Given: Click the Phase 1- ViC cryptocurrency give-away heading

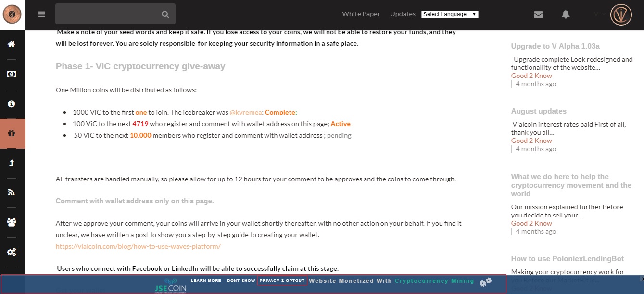Looking at the screenshot, I should 140,66.
